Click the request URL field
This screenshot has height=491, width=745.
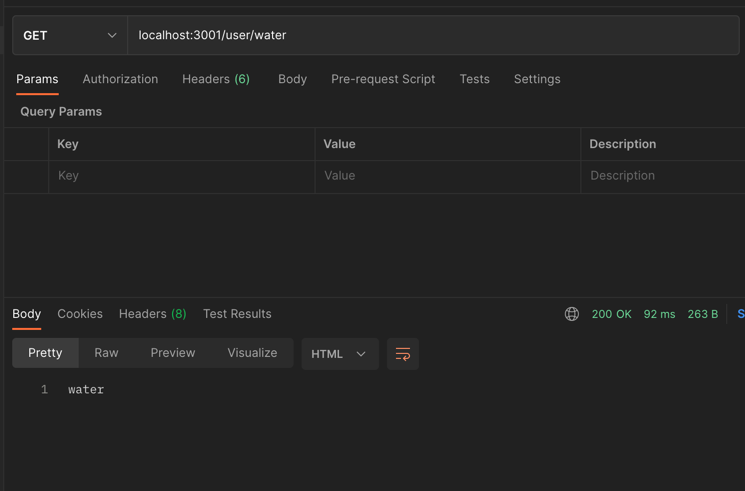pyautogui.click(x=432, y=35)
